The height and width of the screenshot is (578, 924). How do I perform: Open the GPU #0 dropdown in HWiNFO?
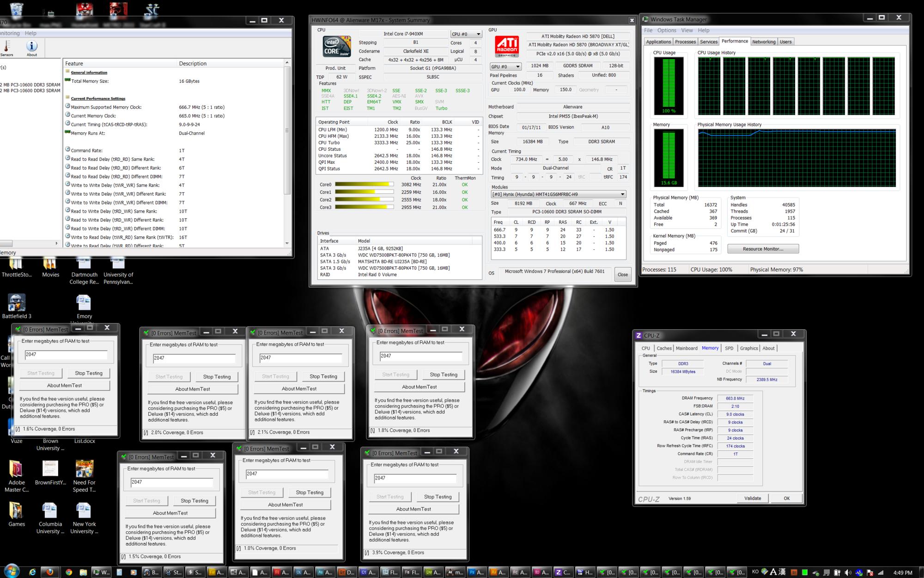coord(505,67)
